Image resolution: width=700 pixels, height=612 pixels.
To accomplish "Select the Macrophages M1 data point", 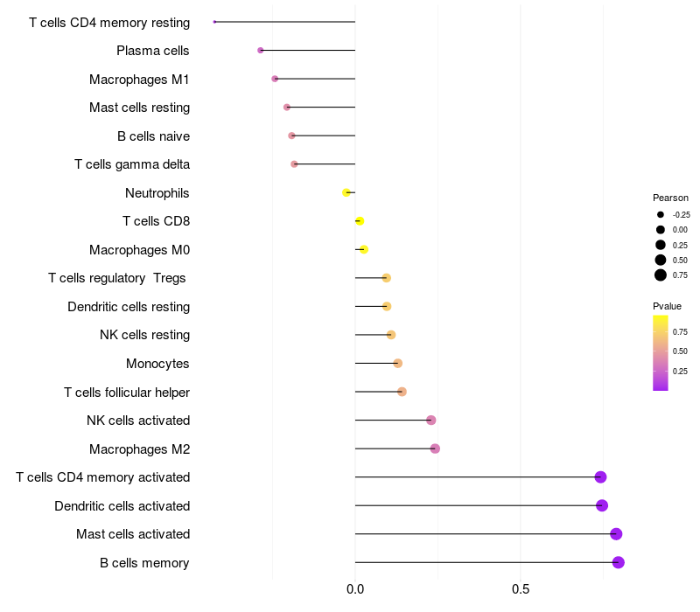I will pos(275,79).
